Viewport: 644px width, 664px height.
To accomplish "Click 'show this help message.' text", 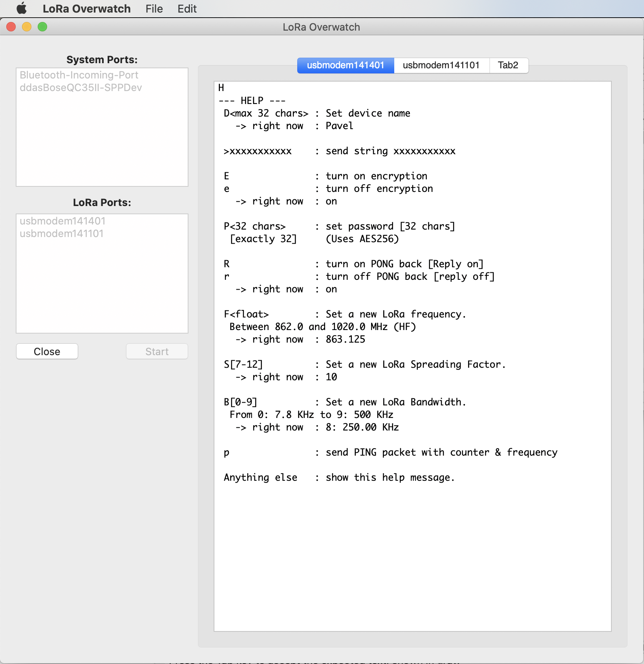I will (390, 477).
